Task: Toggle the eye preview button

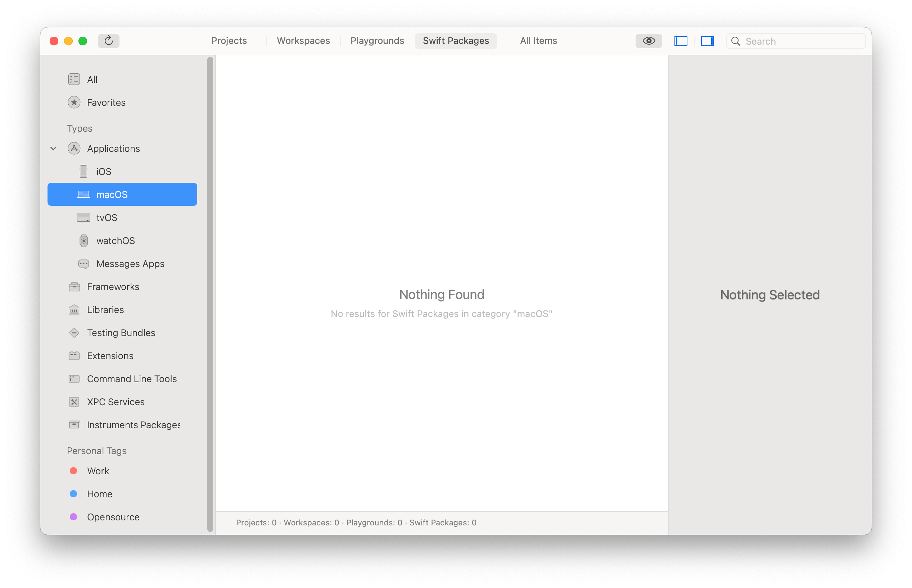Action: point(648,41)
